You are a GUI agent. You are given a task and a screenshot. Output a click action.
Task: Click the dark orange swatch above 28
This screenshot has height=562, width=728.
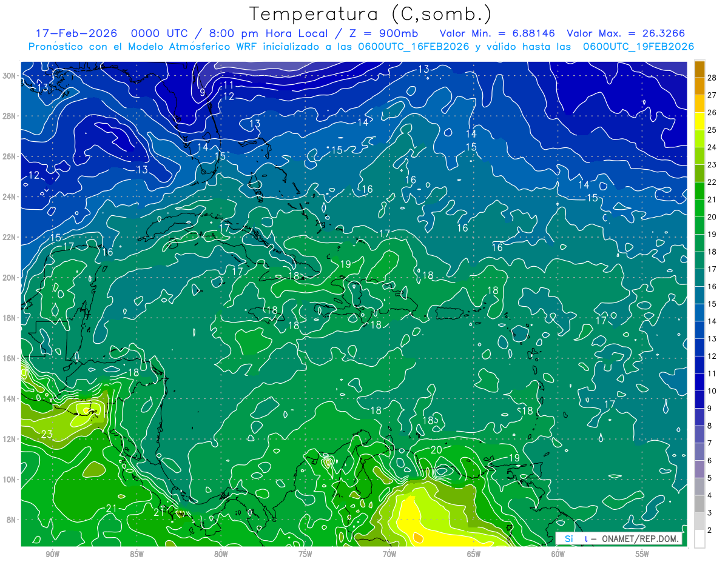tap(699, 69)
